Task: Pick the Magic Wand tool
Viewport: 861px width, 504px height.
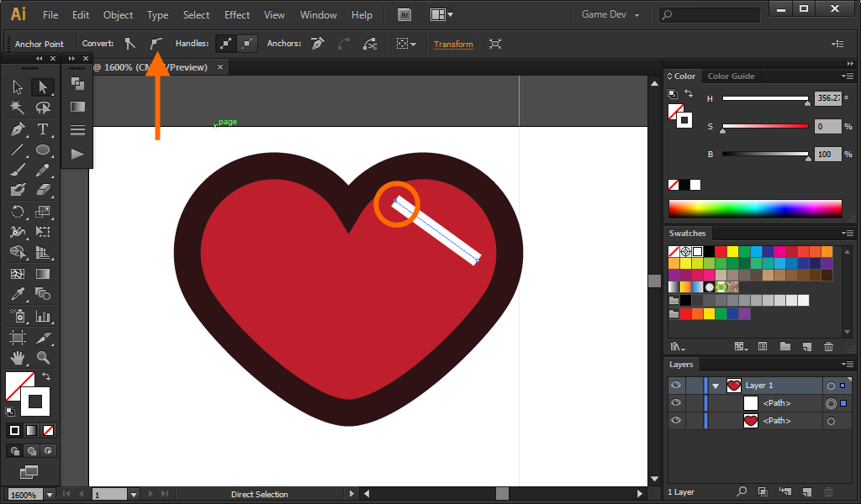Action: click(x=18, y=108)
